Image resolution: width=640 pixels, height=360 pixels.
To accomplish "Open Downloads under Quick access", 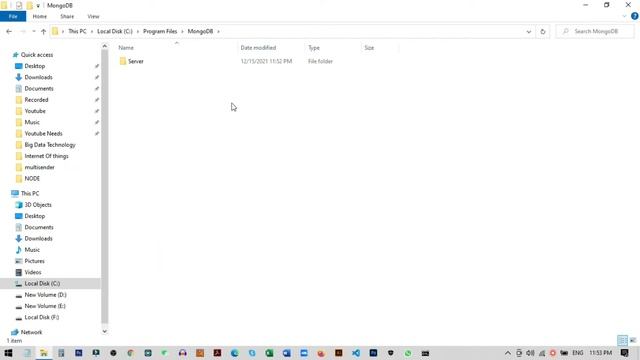I will pos(38,77).
